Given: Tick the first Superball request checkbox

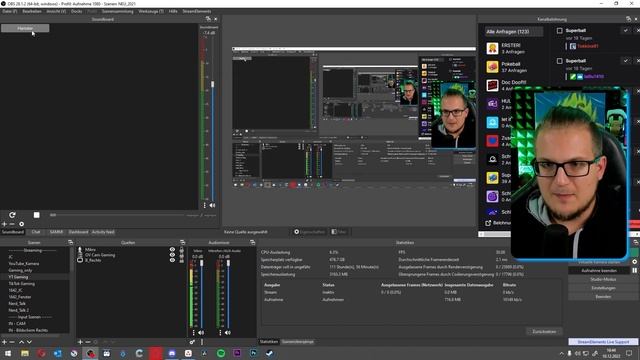Looking at the screenshot, I should point(560,31).
